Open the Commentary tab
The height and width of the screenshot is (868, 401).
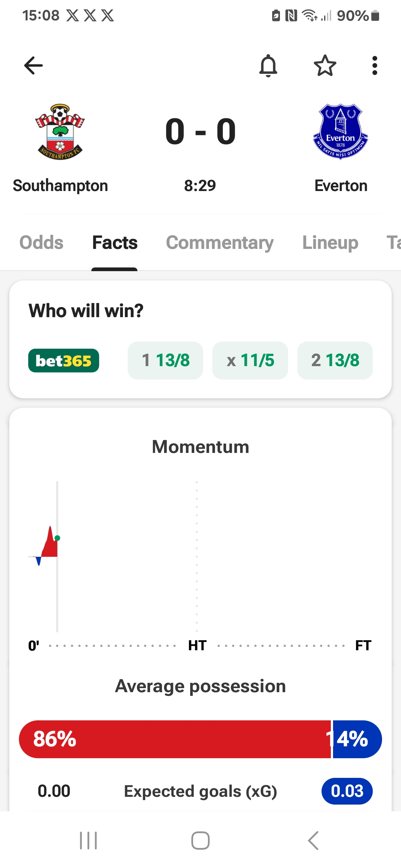(219, 243)
